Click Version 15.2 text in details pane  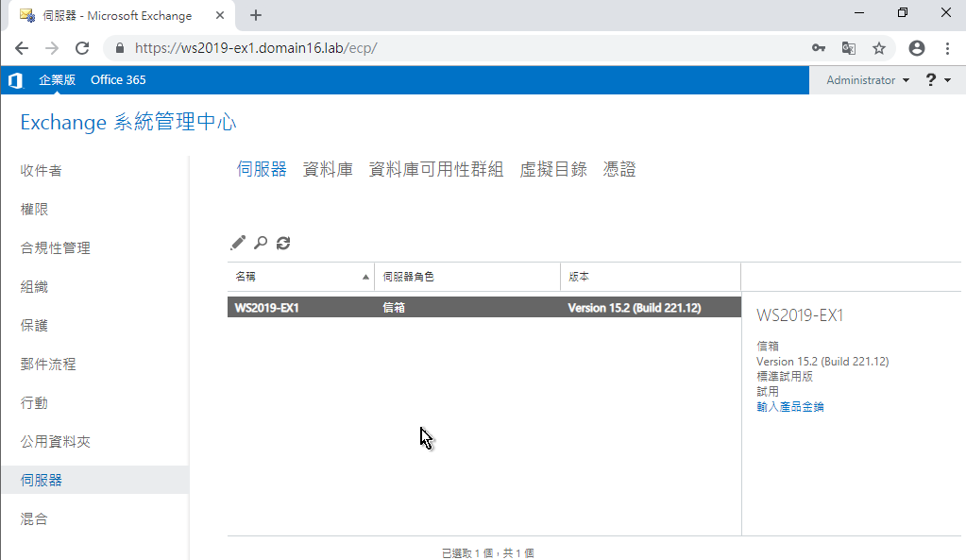point(823,362)
